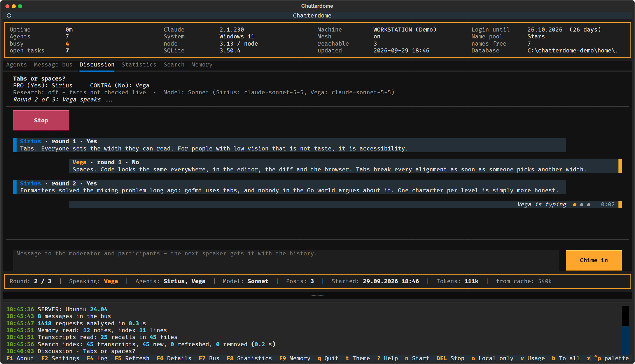Click 'Round 2 of 3: Vega speaks' status line
Screen dimensions: 635x364
tap(63, 99)
